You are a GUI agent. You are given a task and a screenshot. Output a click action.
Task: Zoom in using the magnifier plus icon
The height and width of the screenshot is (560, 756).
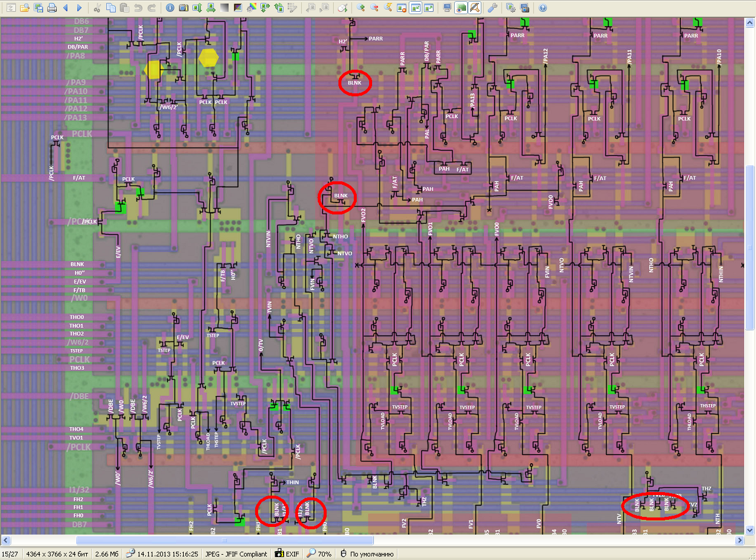tap(361, 8)
